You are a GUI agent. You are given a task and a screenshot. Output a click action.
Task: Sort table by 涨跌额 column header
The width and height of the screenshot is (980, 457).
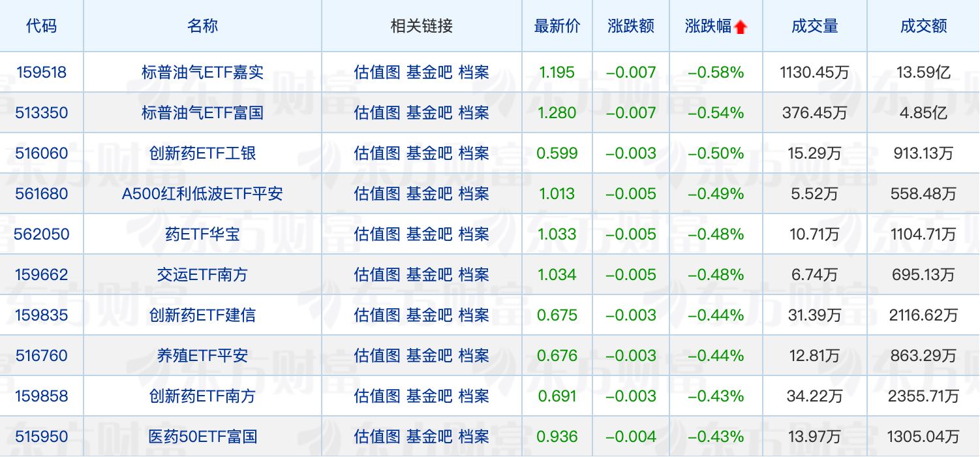(x=630, y=26)
